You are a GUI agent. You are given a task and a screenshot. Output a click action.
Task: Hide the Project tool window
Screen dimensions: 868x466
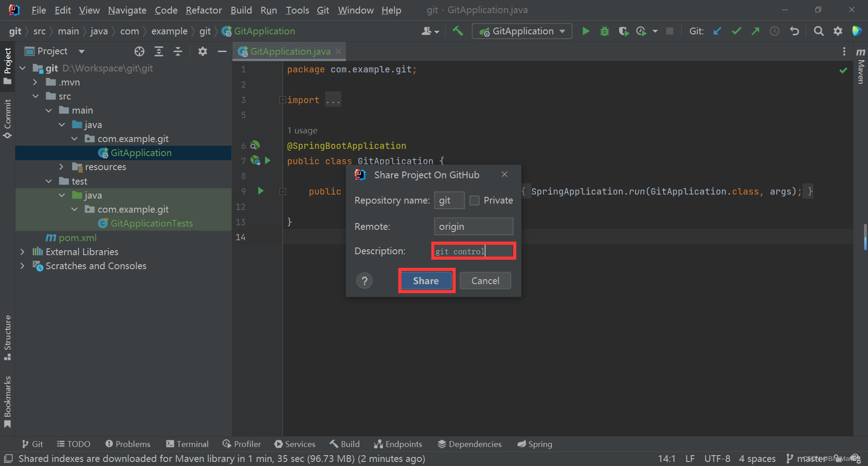point(222,51)
